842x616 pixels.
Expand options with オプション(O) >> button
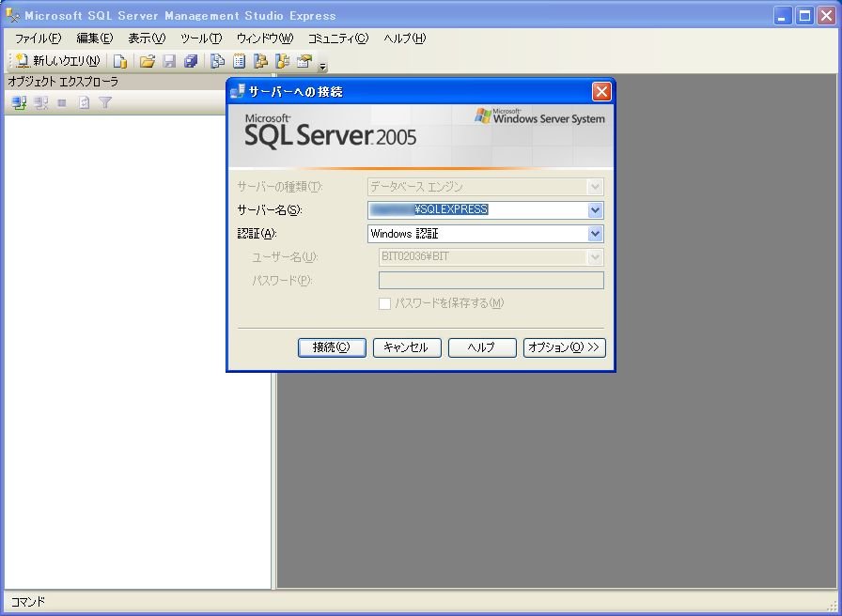(565, 347)
